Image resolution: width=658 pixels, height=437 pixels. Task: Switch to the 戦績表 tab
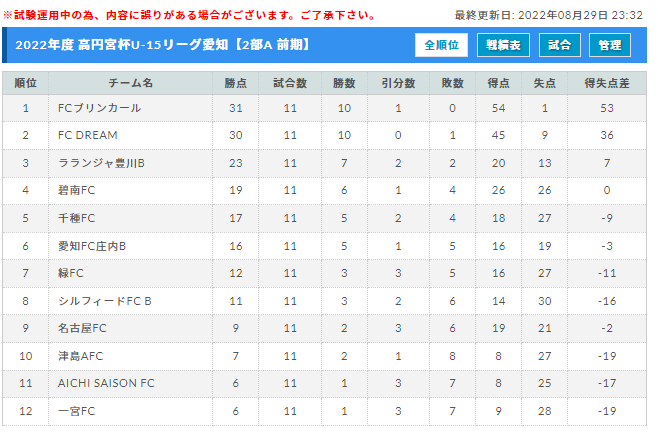pyautogui.click(x=503, y=45)
